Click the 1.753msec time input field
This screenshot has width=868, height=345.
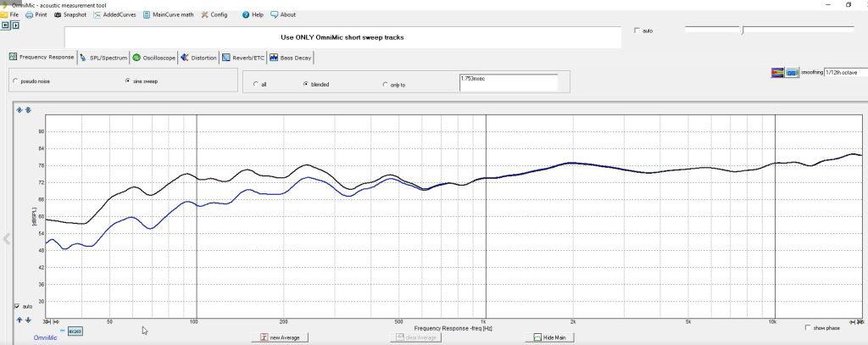[508, 81]
